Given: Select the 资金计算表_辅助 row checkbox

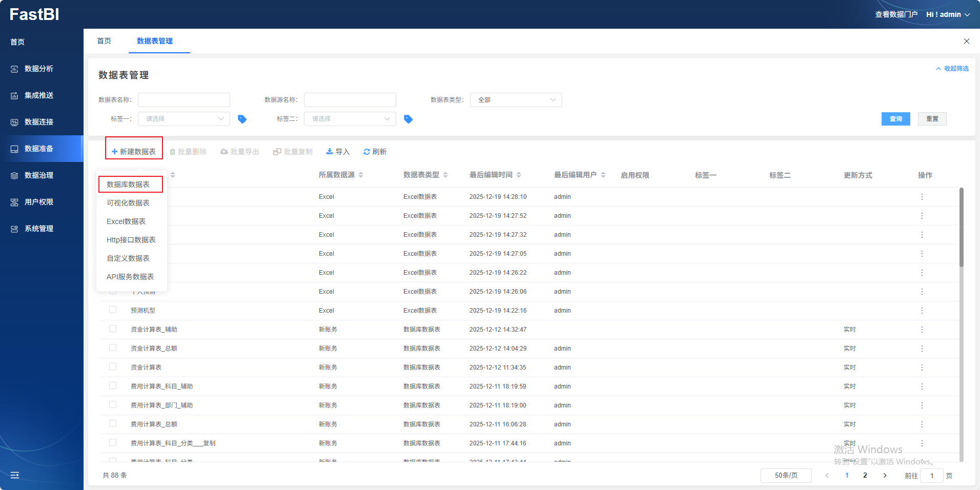Looking at the screenshot, I should pyautogui.click(x=113, y=329).
